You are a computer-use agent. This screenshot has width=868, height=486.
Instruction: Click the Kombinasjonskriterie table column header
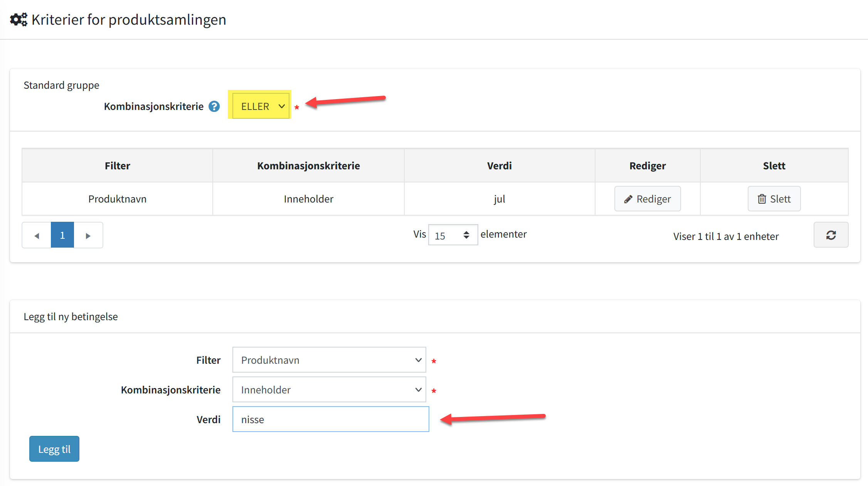tap(308, 166)
